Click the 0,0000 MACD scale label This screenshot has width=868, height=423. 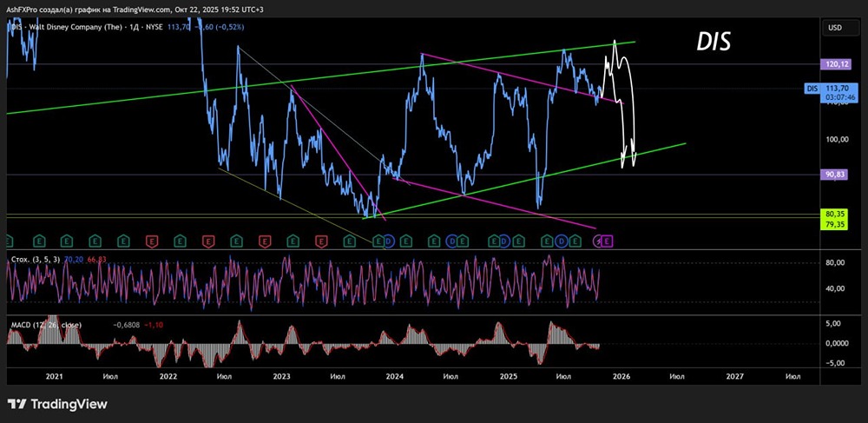click(838, 343)
